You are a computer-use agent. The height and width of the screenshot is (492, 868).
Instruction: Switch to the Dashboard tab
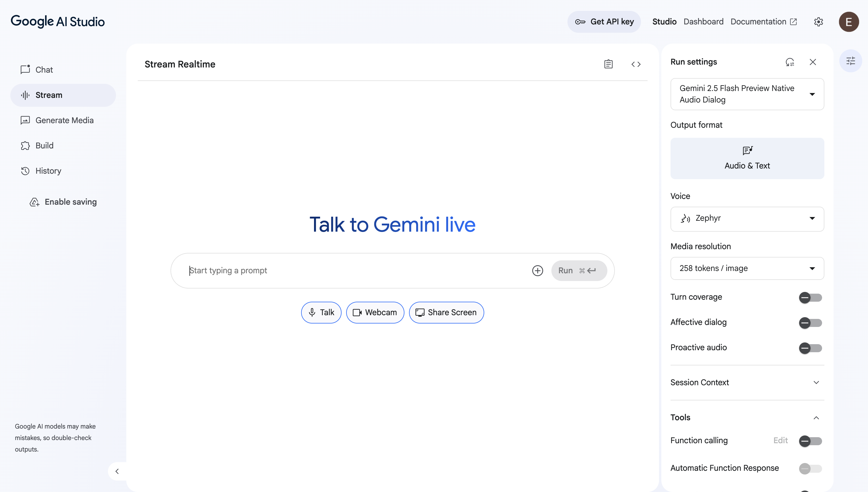(704, 22)
